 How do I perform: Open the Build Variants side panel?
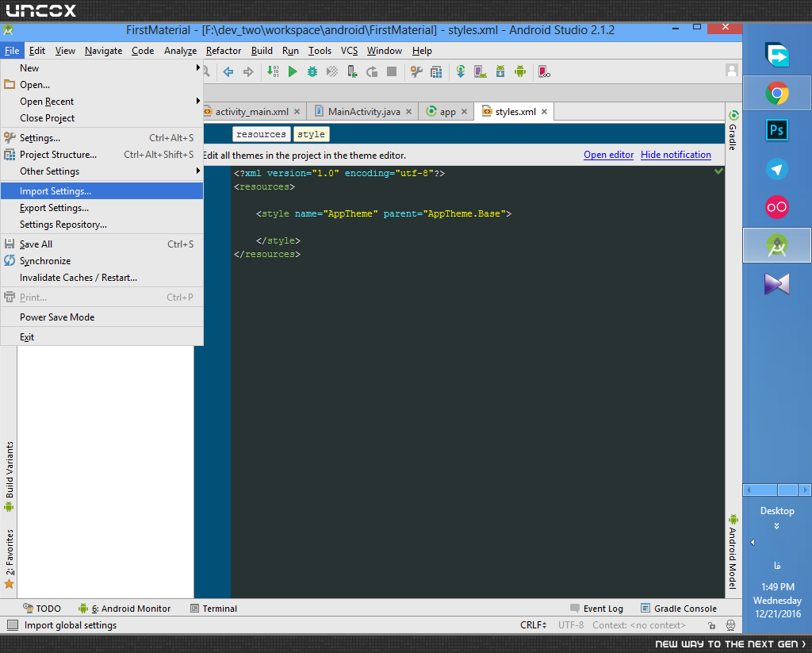(x=9, y=476)
